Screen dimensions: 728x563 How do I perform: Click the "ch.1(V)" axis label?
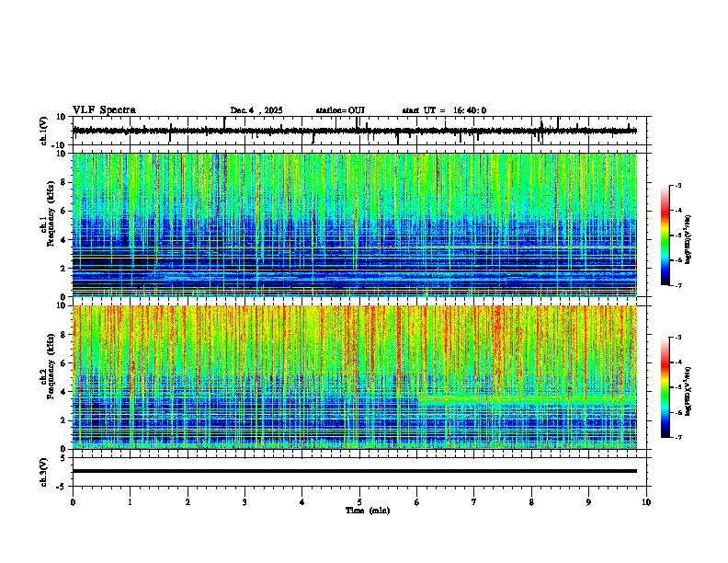[44, 131]
